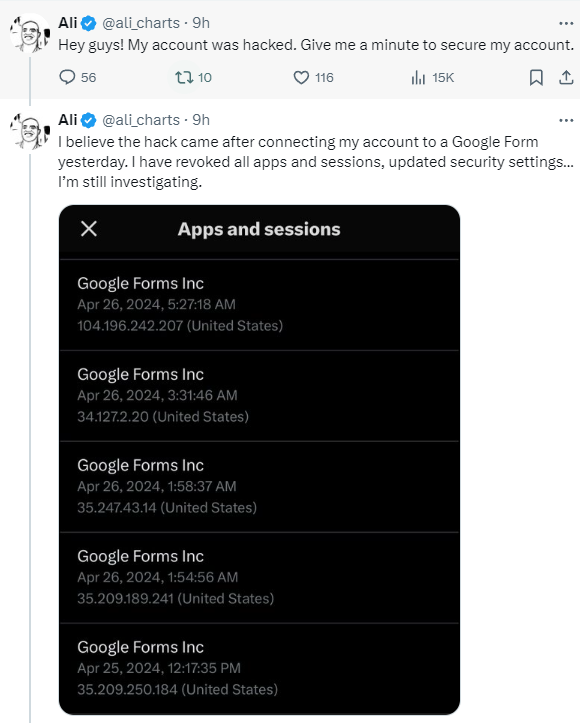The height and width of the screenshot is (723, 580).
Task: Open more options on the second tweet
Action: (566, 120)
